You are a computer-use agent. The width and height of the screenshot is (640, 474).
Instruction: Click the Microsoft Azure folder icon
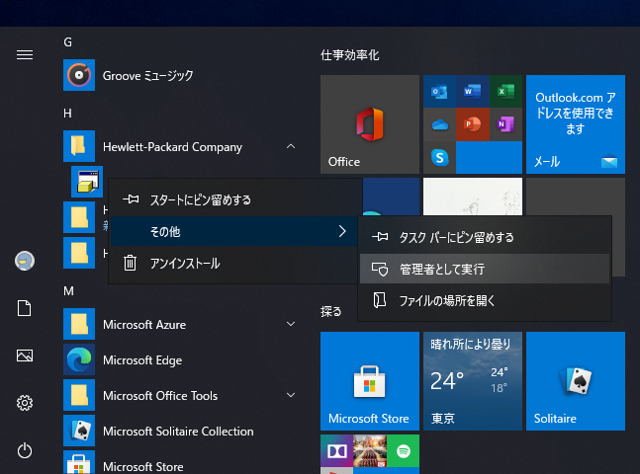[x=79, y=324]
